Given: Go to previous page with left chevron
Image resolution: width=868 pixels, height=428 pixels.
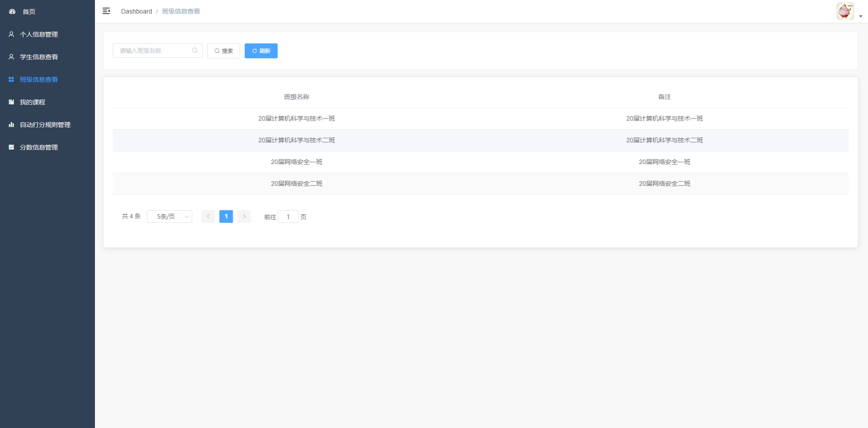Looking at the screenshot, I should pyautogui.click(x=208, y=216).
